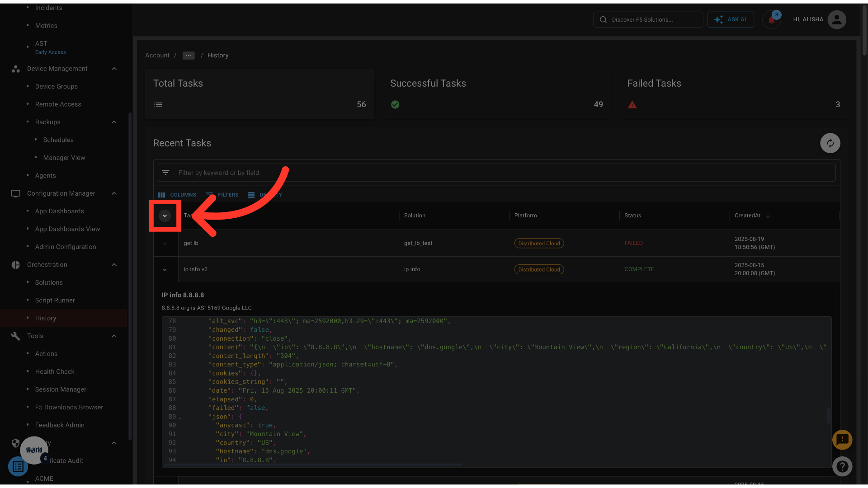Screen dimensions: 868x488
Task: Click the code fold arrow on line 89
Action: coord(180,418)
